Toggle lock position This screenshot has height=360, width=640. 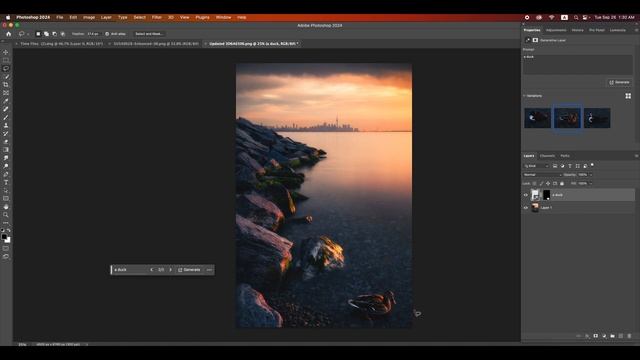(x=548, y=184)
